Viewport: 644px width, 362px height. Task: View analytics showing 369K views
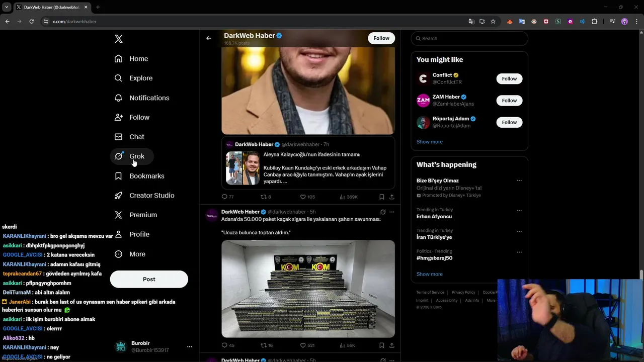coord(349,197)
